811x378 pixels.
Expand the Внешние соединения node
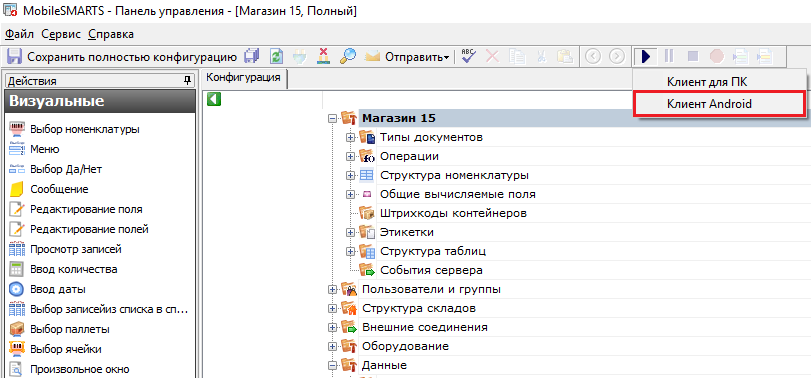[x=332, y=327]
